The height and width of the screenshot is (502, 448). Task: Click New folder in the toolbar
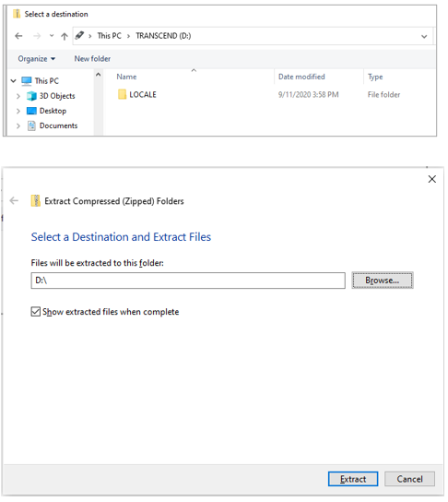[92, 59]
